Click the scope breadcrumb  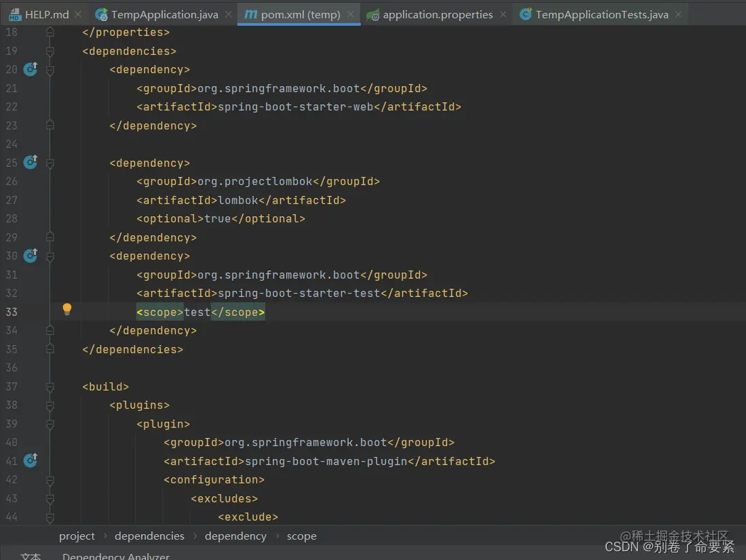[x=301, y=536]
